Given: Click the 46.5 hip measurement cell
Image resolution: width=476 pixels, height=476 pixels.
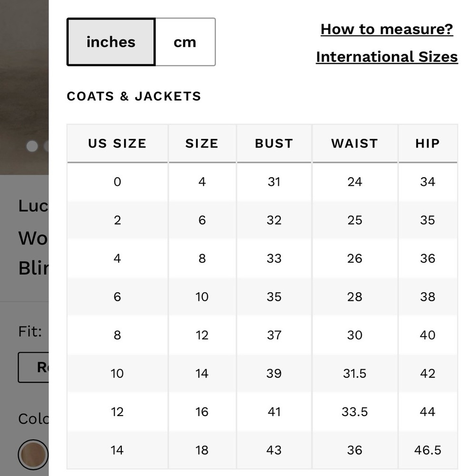Looking at the screenshot, I should [427, 450].
